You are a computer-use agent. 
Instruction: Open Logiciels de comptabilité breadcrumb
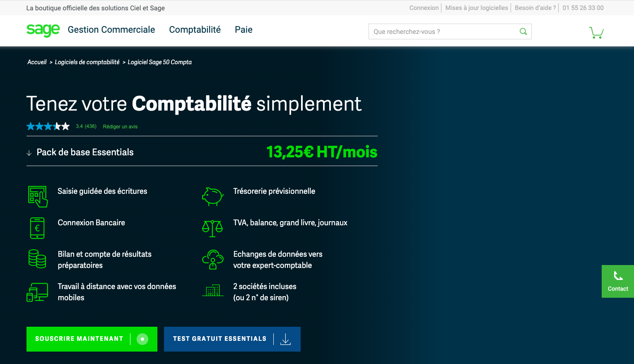click(87, 62)
